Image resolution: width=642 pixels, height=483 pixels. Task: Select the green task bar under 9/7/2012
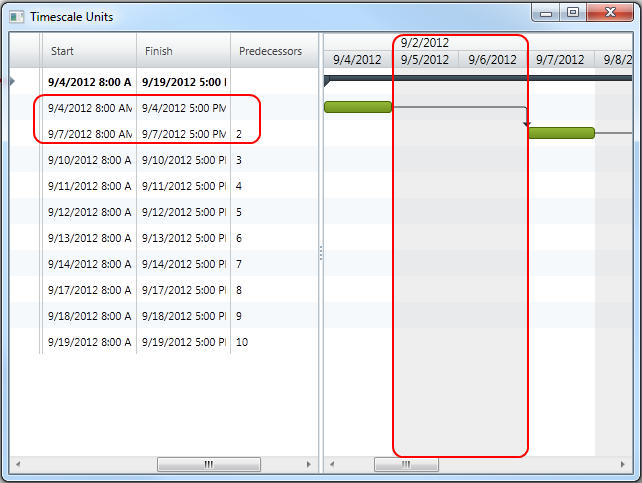tap(561, 133)
